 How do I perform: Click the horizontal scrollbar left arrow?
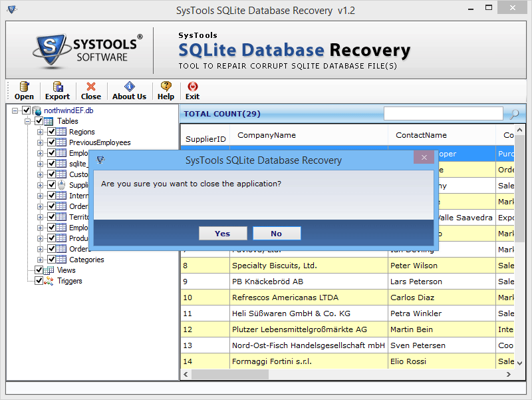186,374
